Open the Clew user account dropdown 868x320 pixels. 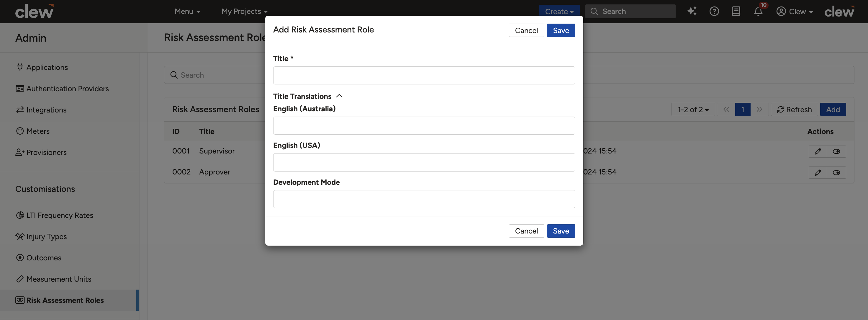(795, 11)
